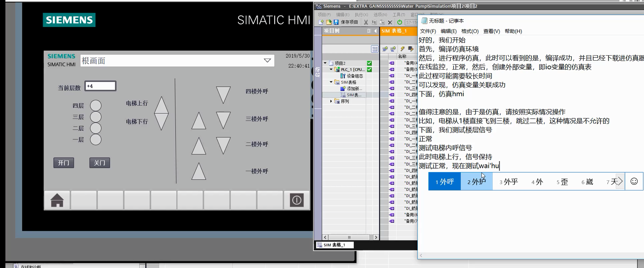Click the 一层 floor indicator circle

(96, 140)
